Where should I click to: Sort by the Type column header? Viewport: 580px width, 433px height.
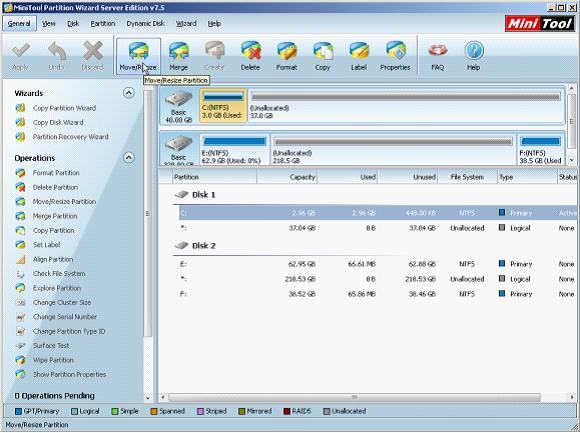tap(527, 177)
